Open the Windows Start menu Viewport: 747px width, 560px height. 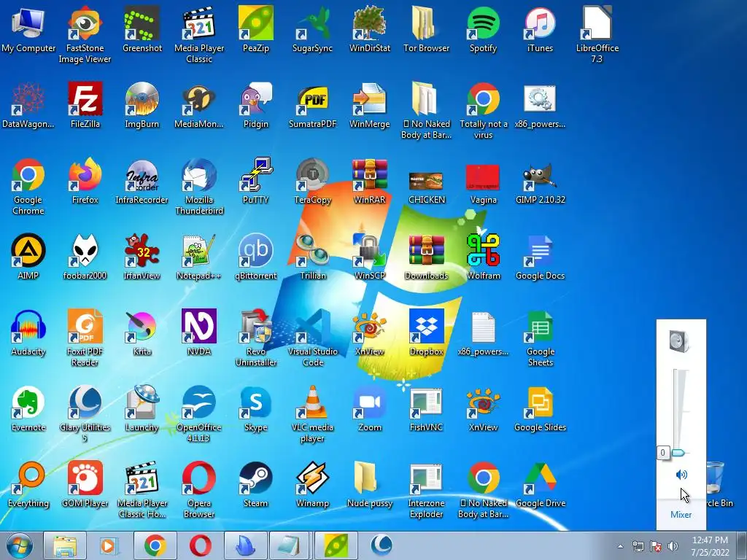point(20,545)
